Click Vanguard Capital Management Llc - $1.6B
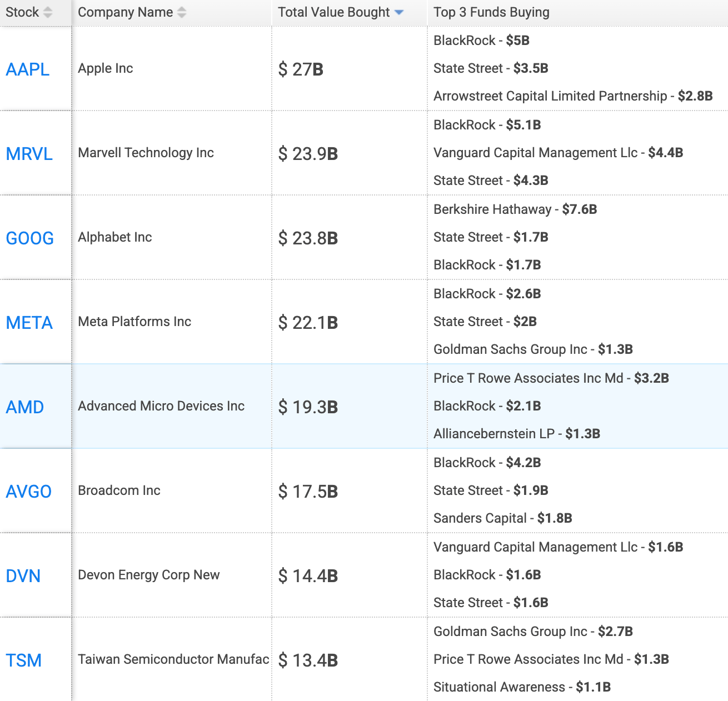The height and width of the screenshot is (701, 728). point(559,547)
